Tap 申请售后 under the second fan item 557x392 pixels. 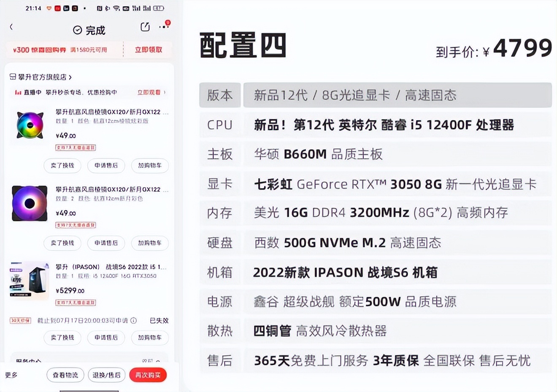106,243
